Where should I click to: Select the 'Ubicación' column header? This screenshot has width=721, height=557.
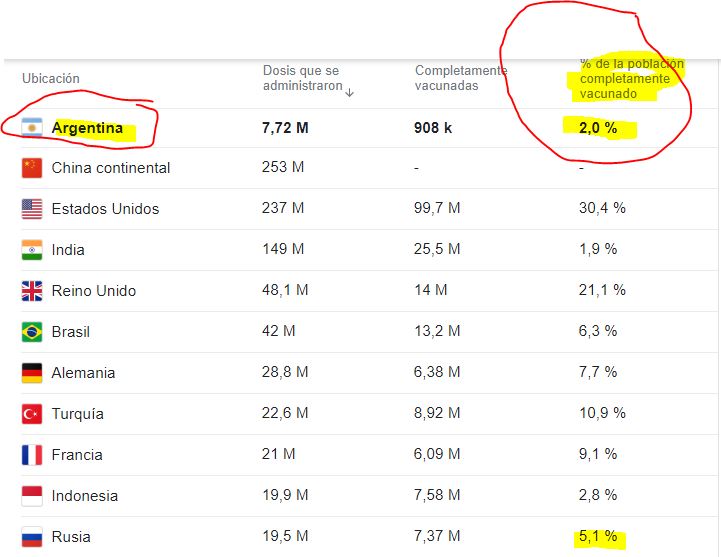coord(50,78)
